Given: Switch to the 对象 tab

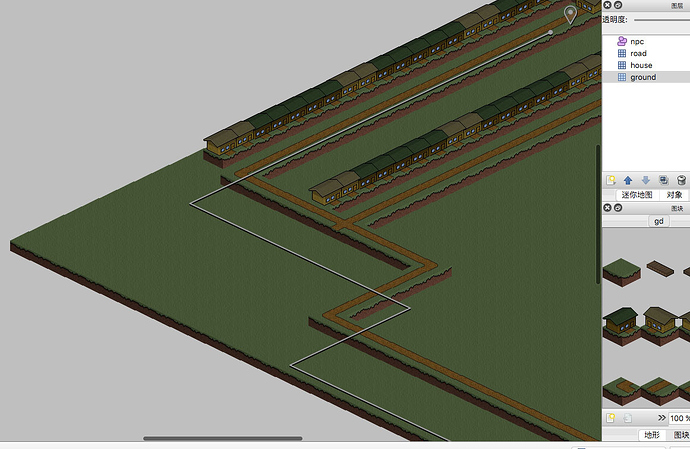Looking at the screenshot, I should click(674, 195).
